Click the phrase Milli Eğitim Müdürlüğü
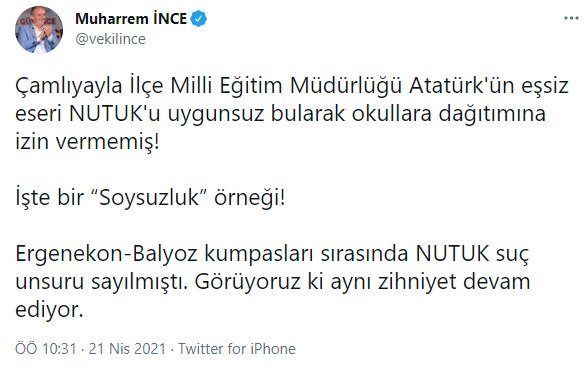 [286, 86]
